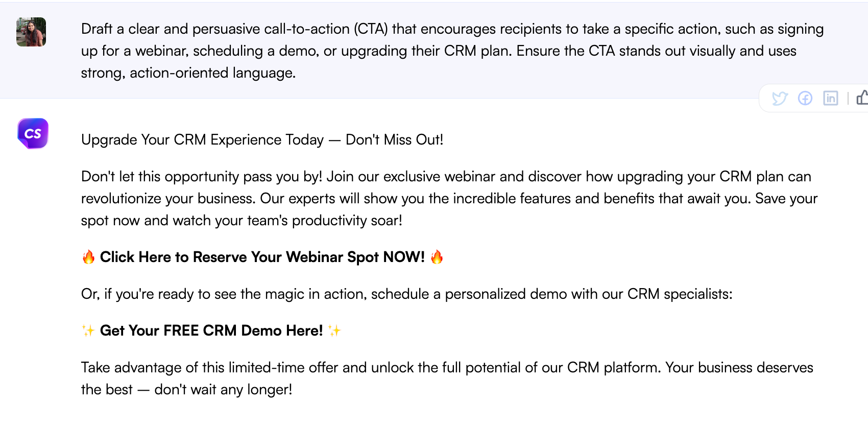
Task: Click the sparkles emoji after 'Here!'
Action: (x=333, y=330)
